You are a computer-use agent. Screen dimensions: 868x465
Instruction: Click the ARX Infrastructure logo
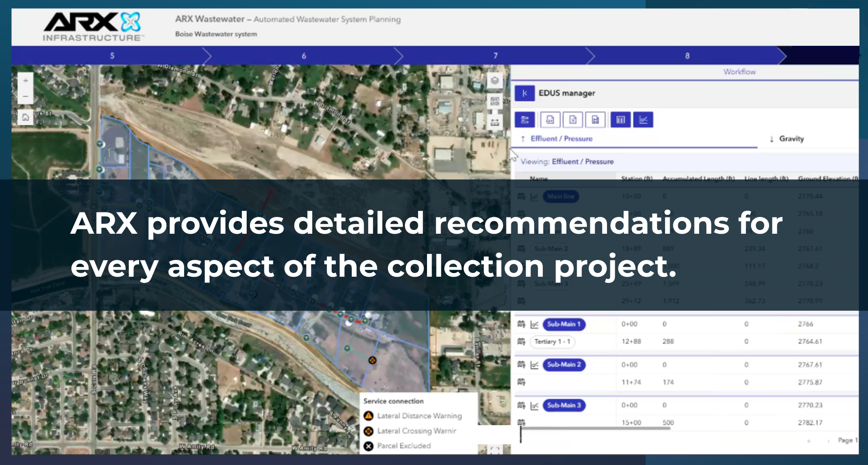coord(93,27)
